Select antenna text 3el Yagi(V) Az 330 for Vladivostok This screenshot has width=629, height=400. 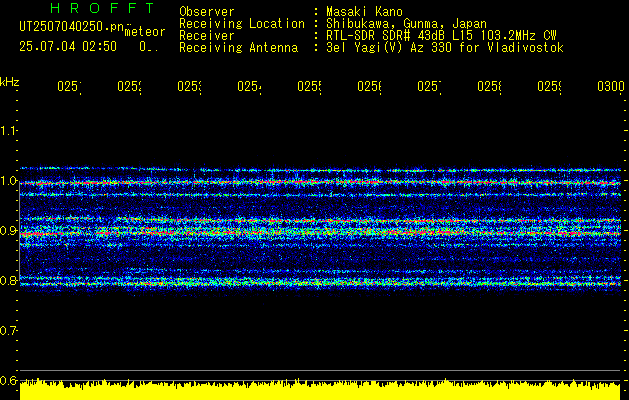[445, 48]
